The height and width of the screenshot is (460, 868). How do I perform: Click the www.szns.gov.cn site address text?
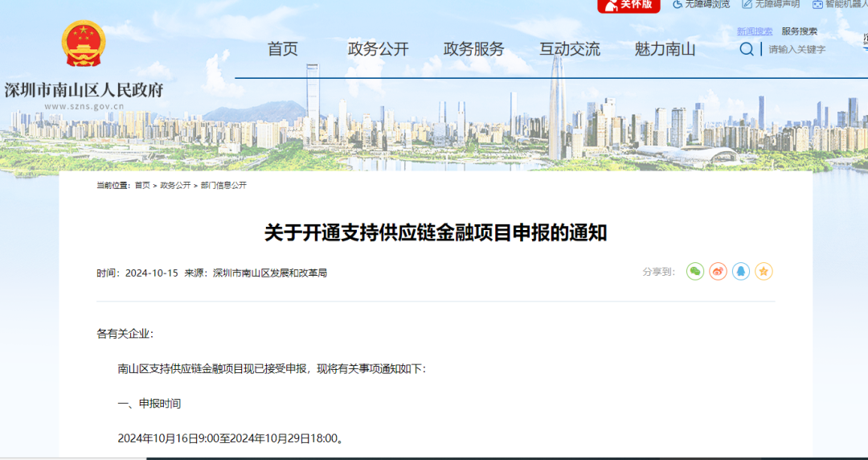(x=84, y=106)
